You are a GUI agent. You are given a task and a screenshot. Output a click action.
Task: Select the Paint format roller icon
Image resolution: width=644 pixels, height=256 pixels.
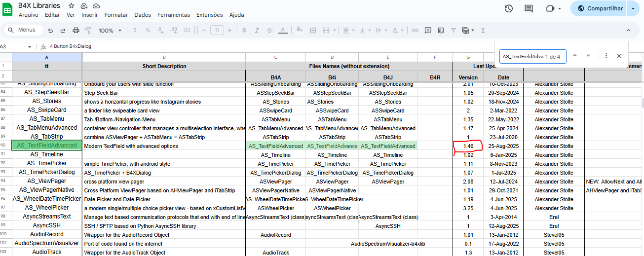click(x=88, y=31)
